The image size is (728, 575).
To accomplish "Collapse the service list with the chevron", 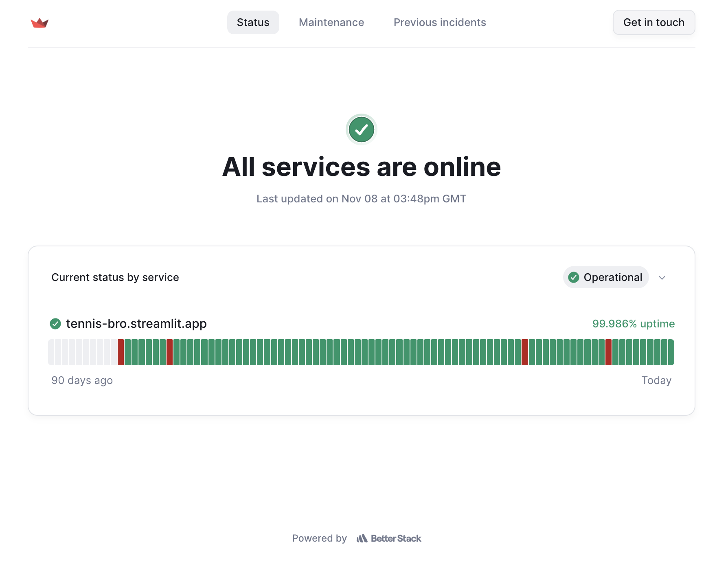I will click(662, 278).
